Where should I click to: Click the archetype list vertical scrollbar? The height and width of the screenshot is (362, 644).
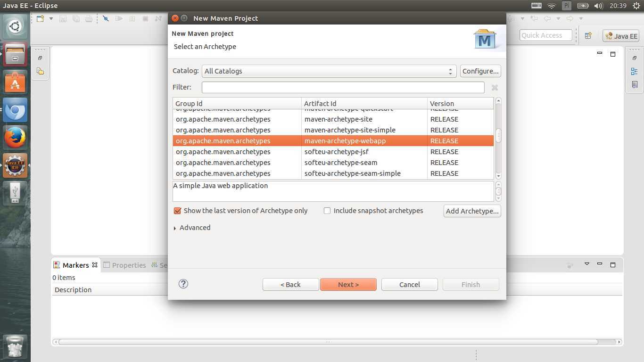pos(498,139)
